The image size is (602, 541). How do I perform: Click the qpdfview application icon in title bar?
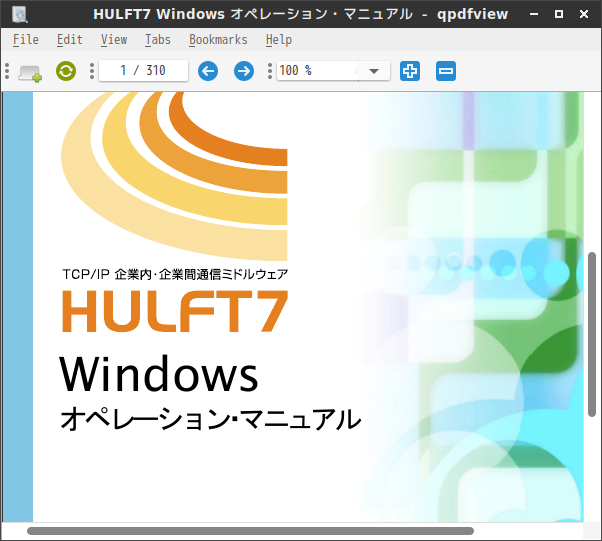[19, 14]
